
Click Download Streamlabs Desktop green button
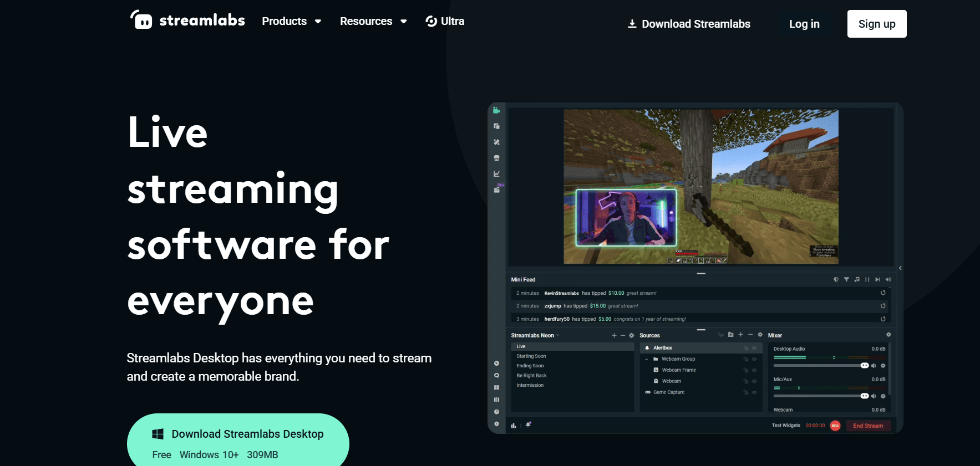(x=238, y=440)
